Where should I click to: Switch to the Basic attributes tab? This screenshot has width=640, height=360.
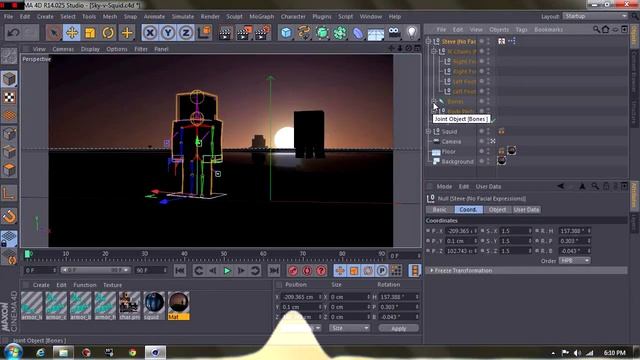click(x=440, y=209)
